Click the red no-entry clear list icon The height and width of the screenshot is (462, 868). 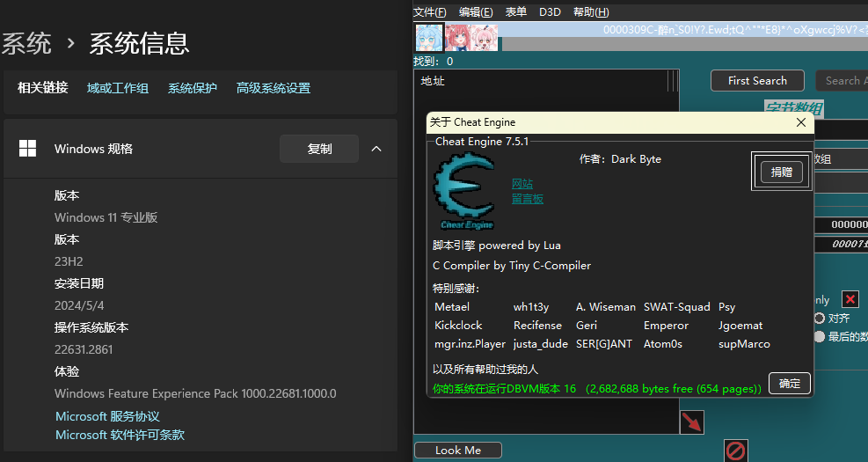736,451
